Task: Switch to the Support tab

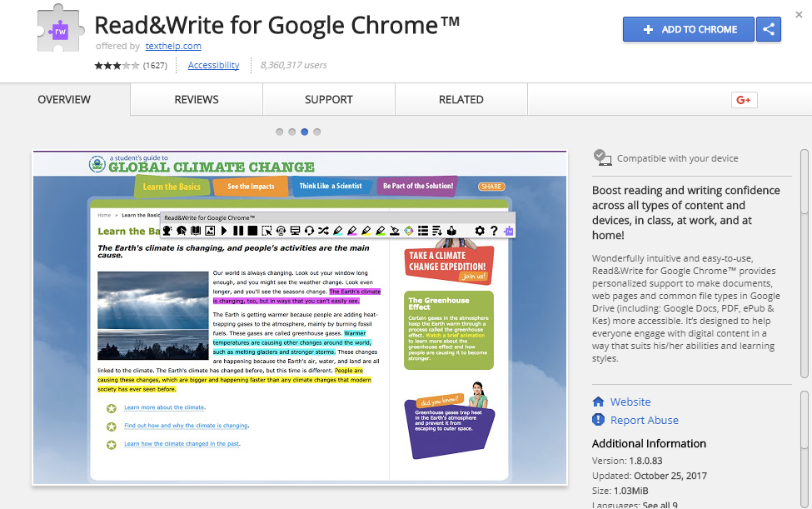Action: coord(329,99)
